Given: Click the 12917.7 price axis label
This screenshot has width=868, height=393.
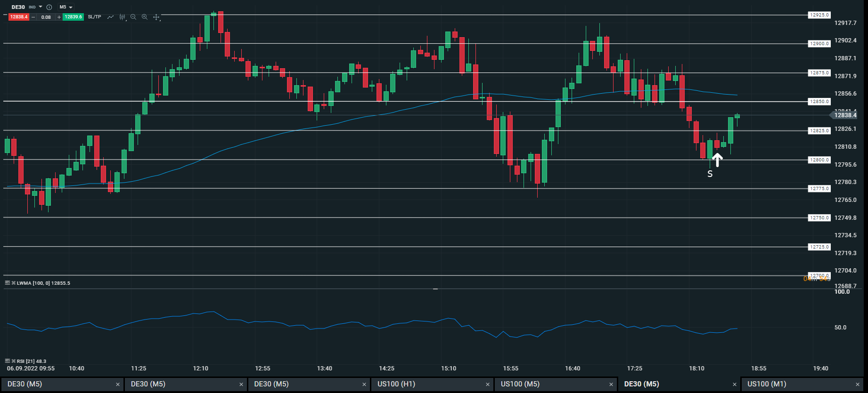Looking at the screenshot, I should pyautogui.click(x=845, y=23).
